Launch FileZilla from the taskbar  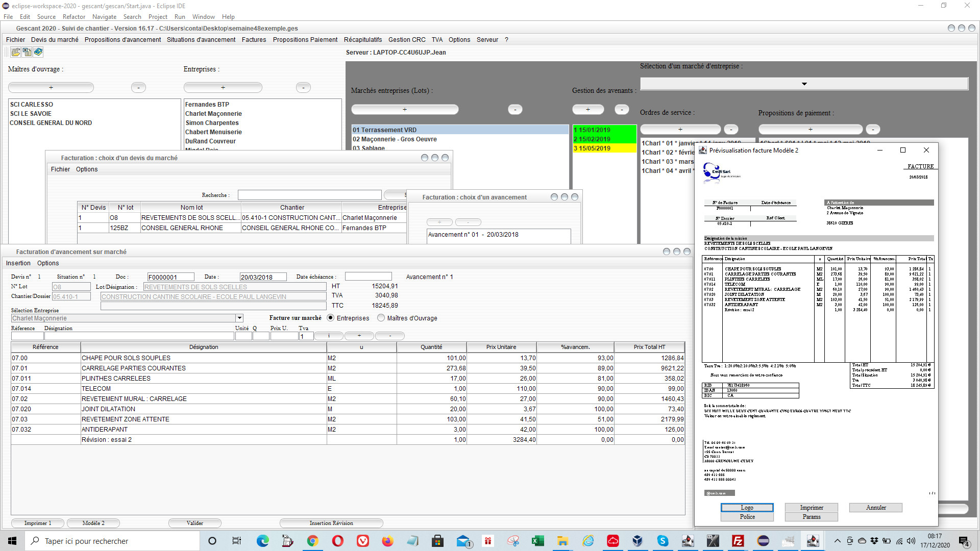pos(738,541)
